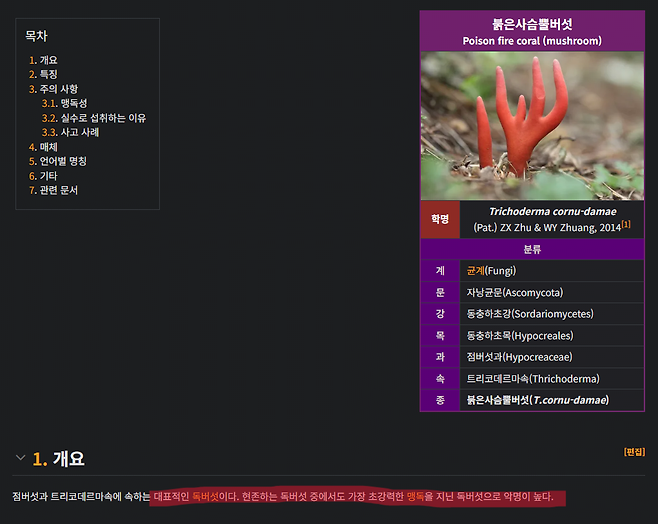Click the 목차 contents heading
Screen dimensions: 658x524
(x=37, y=36)
